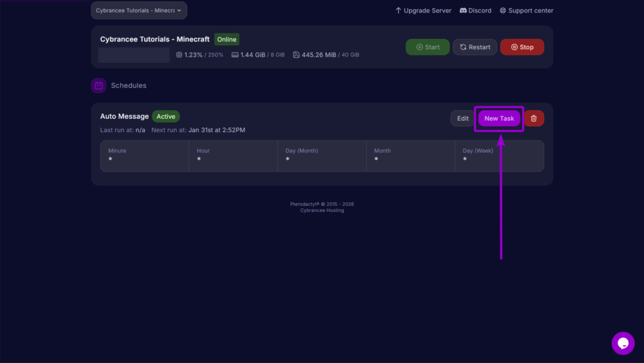Open the chat support bubble

(x=623, y=343)
